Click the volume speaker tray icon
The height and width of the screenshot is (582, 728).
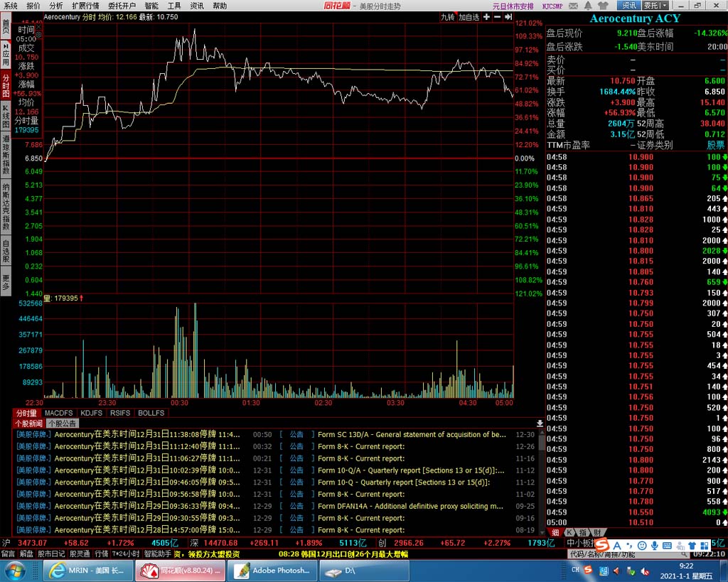[x=616, y=571]
